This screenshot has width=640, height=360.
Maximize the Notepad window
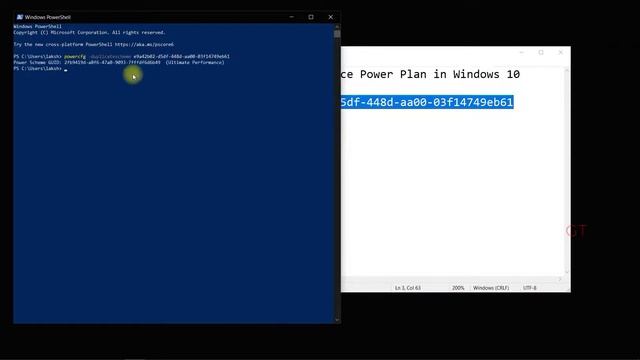[x=541, y=53]
